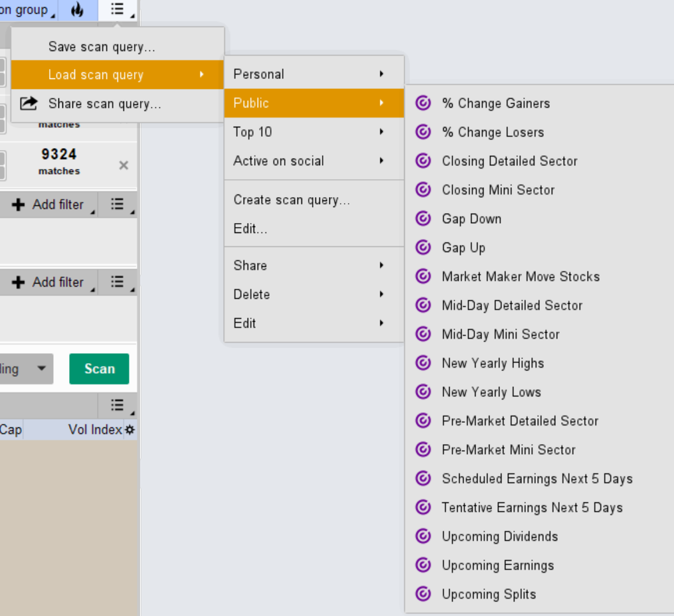Click the flame icon in the top toolbar
The image size is (674, 616).
point(78,9)
